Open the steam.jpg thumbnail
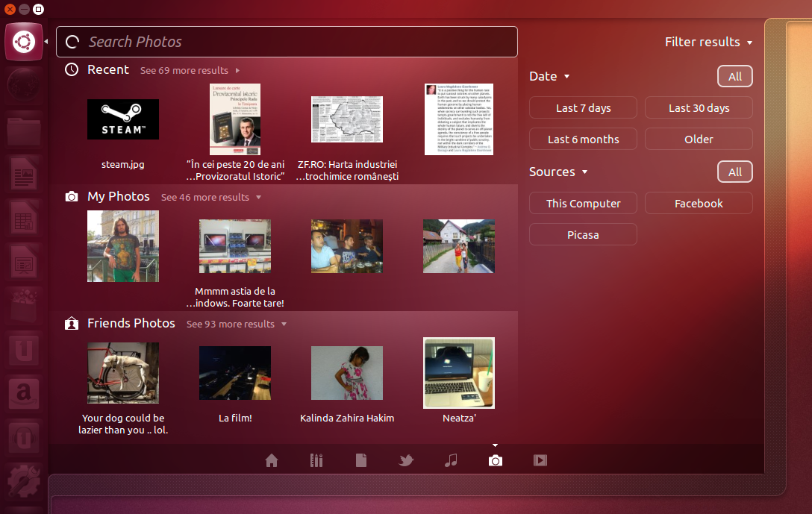The image size is (812, 514). (x=122, y=119)
